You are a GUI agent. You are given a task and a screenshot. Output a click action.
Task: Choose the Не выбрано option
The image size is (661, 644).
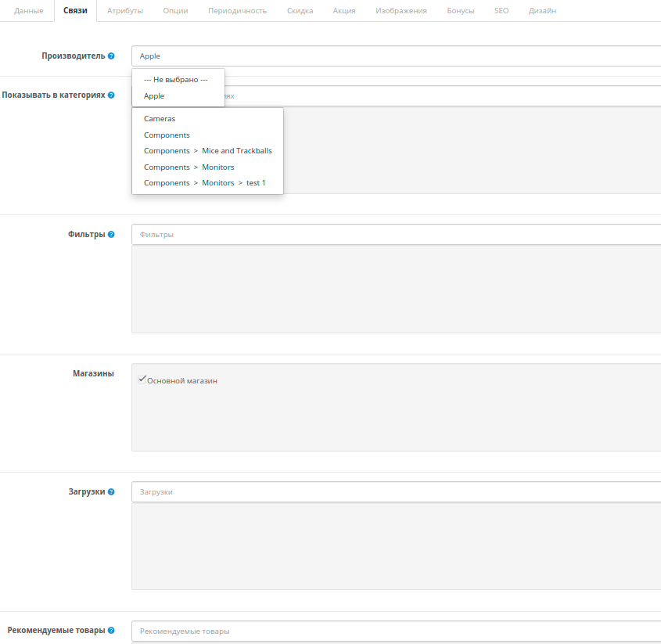[176, 79]
